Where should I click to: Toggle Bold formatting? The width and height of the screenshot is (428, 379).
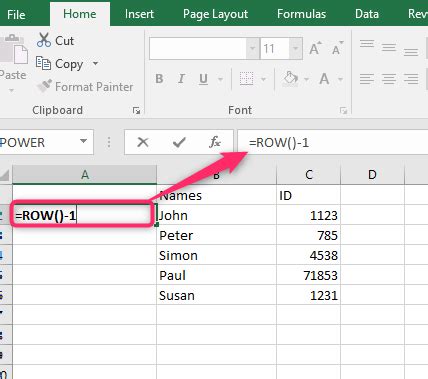tap(159, 79)
